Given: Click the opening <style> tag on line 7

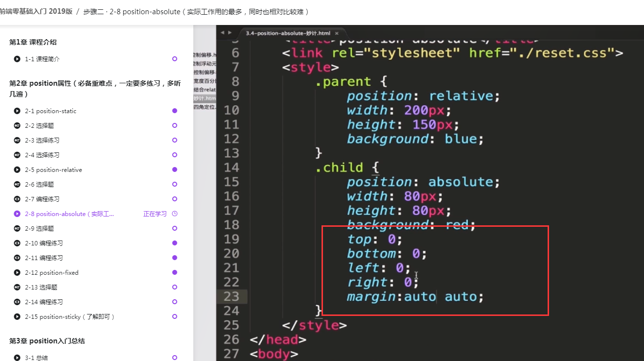Looking at the screenshot, I should [310, 67].
